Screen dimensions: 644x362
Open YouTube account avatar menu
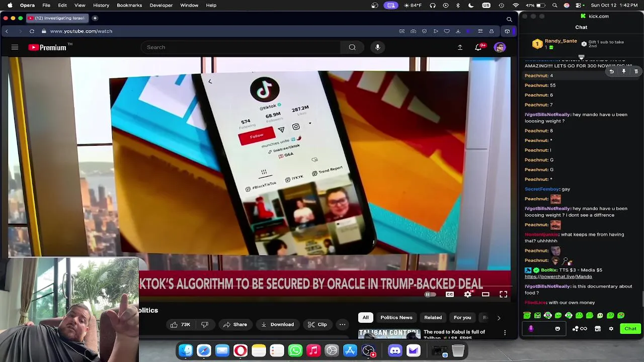point(500,47)
